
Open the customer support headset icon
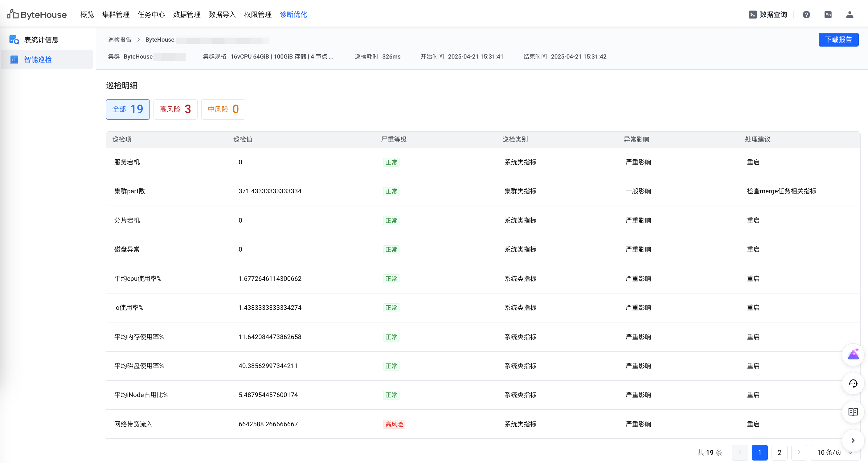click(x=853, y=383)
